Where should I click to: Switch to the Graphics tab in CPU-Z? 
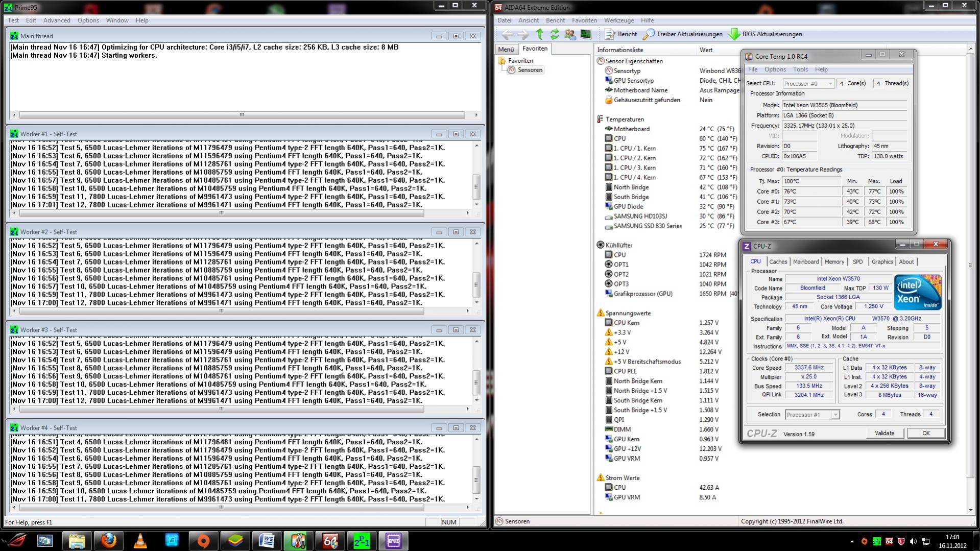[882, 261]
